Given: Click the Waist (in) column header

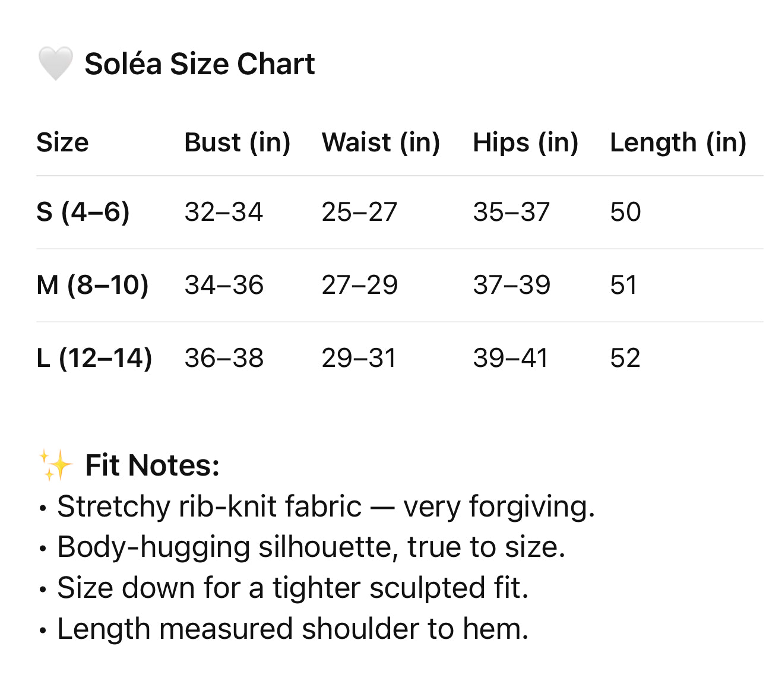Looking at the screenshot, I should (x=381, y=142).
